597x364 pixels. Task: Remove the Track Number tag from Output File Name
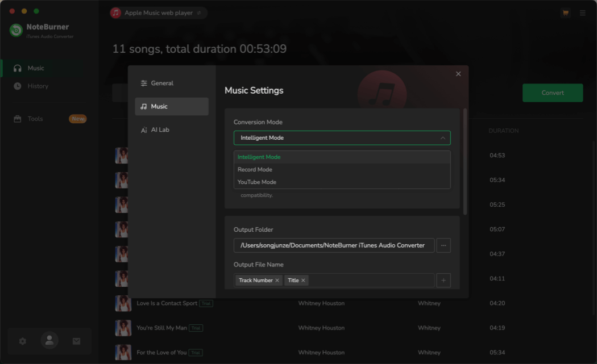pos(277,280)
